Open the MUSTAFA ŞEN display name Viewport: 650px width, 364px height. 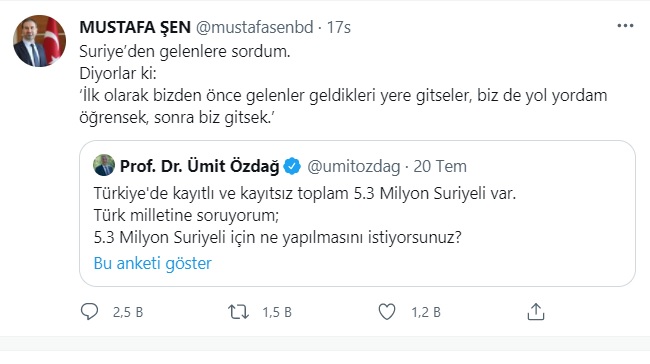click(x=135, y=27)
